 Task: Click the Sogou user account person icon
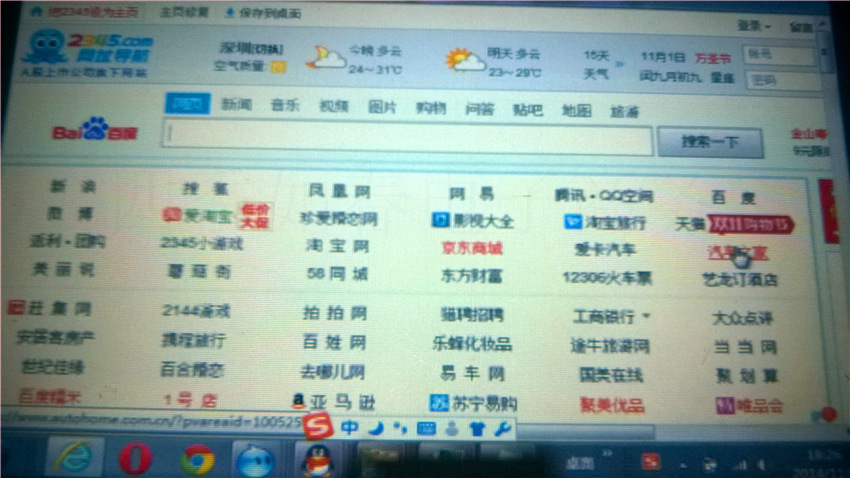coord(452,429)
